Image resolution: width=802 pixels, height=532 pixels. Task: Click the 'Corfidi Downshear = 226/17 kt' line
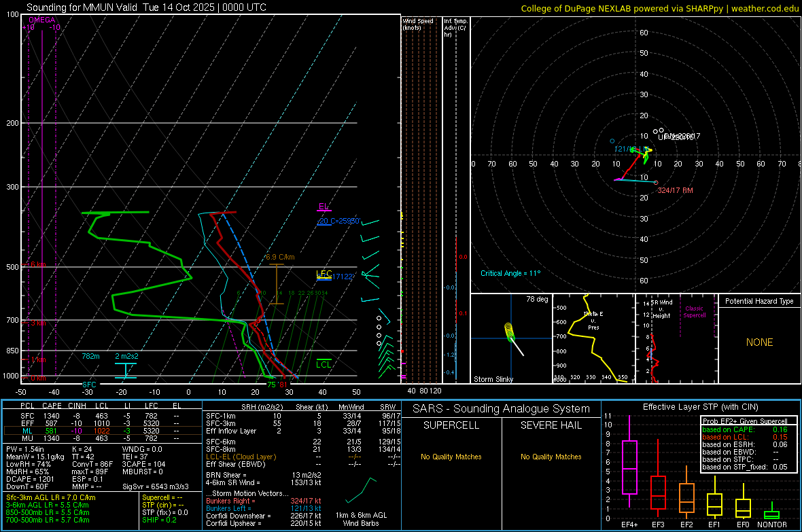pos(264,516)
